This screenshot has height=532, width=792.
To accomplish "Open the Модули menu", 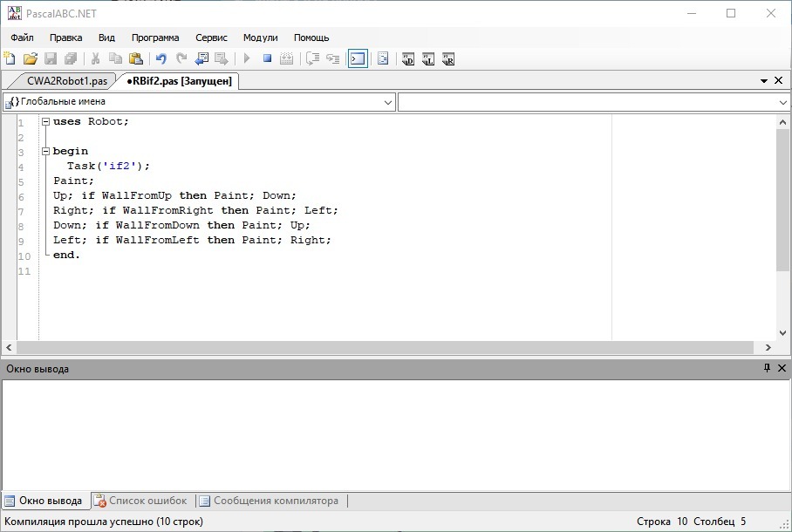I will coord(260,38).
